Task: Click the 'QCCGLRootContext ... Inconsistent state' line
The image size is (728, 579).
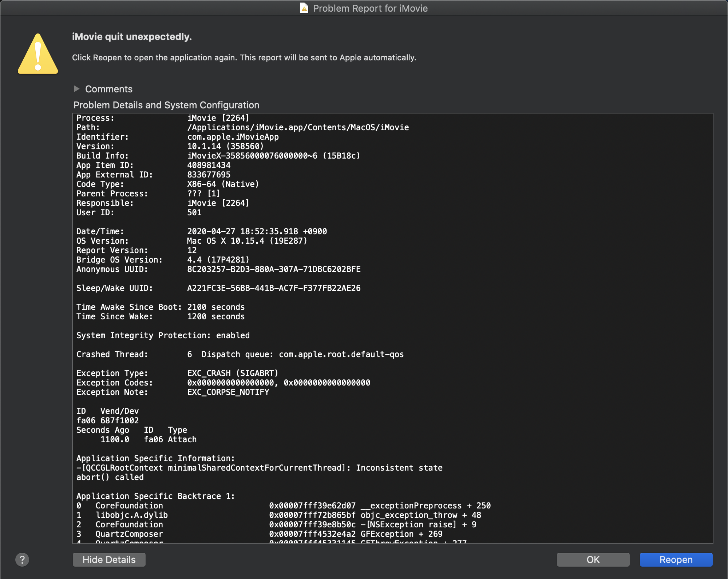Action: (260, 468)
